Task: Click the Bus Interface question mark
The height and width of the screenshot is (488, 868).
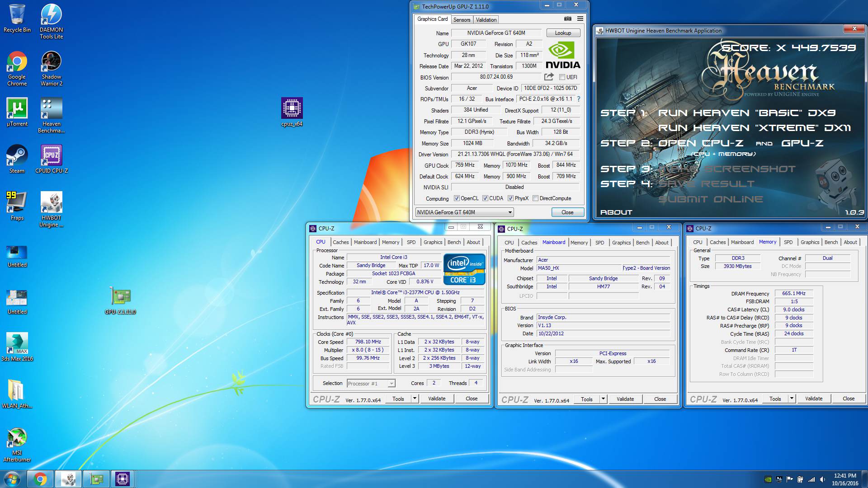Action: pos(579,99)
